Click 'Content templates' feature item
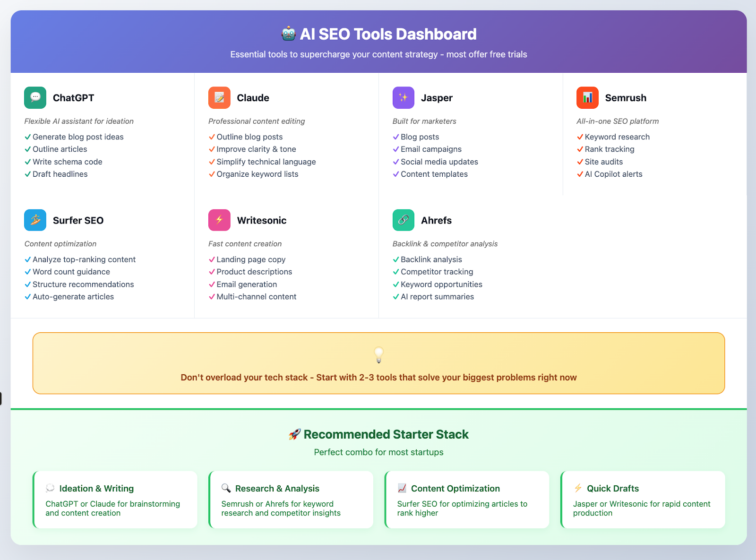The height and width of the screenshot is (560, 756). click(x=434, y=174)
